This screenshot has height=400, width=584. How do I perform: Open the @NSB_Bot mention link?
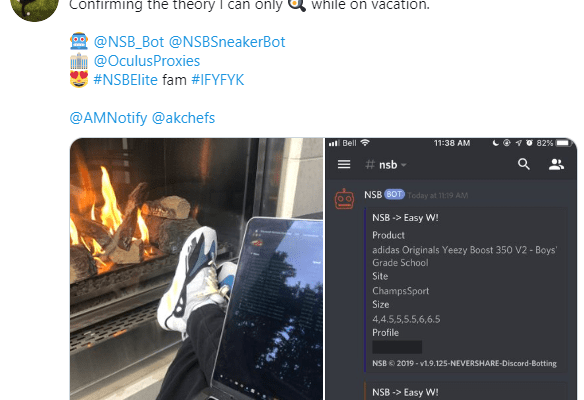point(128,42)
